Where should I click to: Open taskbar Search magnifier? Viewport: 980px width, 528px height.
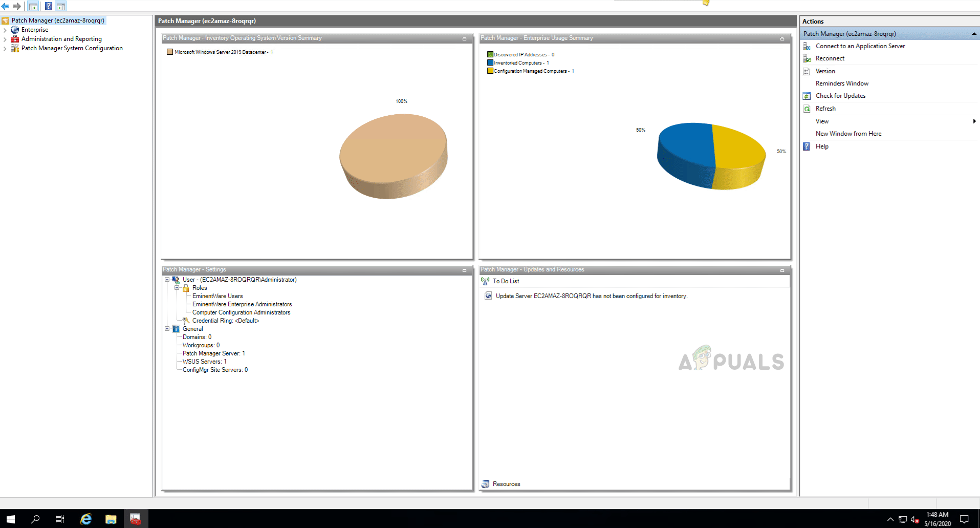pyautogui.click(x=35, y=519)
